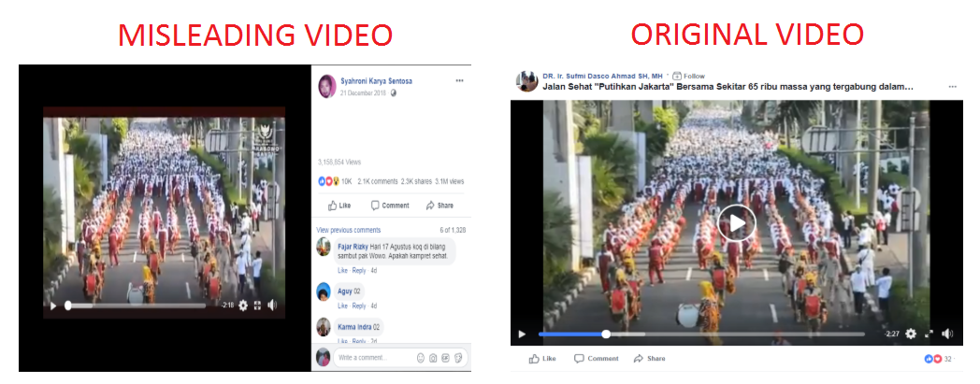
Task: Mute volume on the left video player
Action: [x=272, y=306]
